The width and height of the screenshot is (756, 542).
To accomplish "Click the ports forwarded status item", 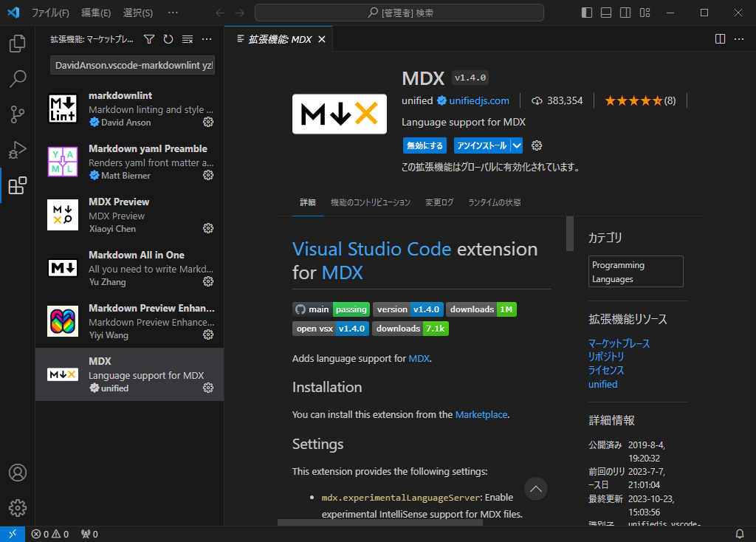I will point(89,534).
